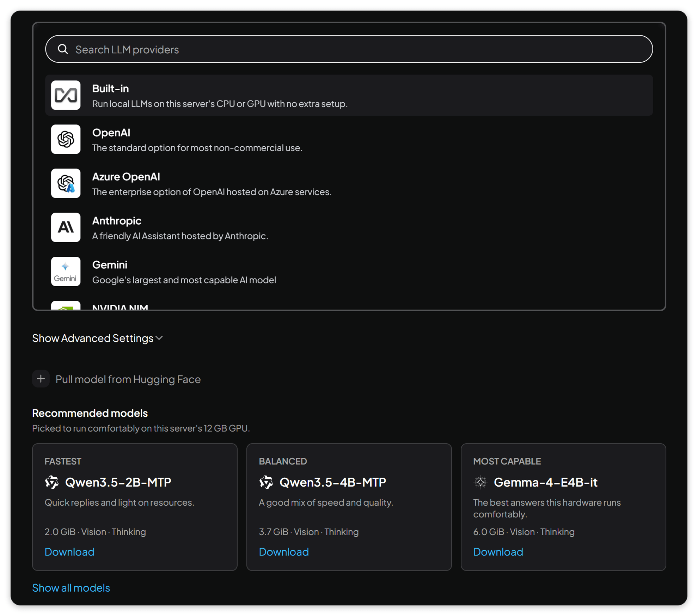The height and width of the screenshot is (616, 698).
Task: Click the magnifier icon in search bar
Action: 63,49
